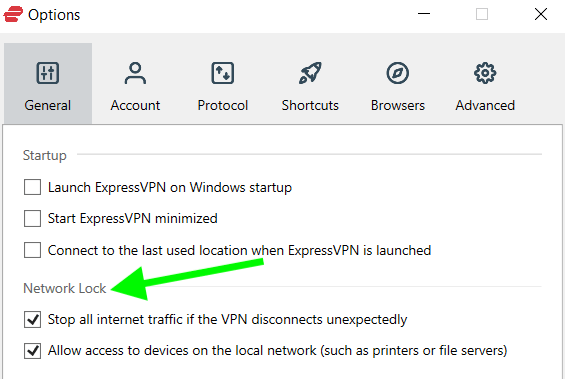Click the 'Start ExpressVPN minimized' label text

tap(133, 219)
